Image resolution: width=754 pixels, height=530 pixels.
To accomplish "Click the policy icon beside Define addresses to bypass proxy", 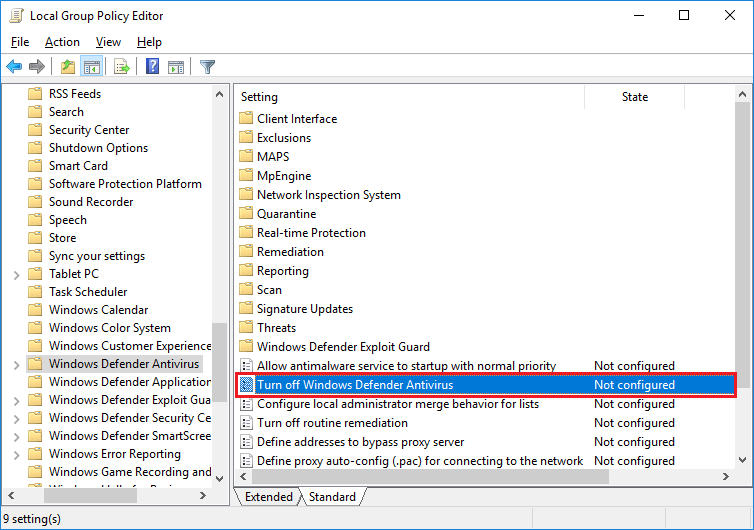I will click(246, 442).
